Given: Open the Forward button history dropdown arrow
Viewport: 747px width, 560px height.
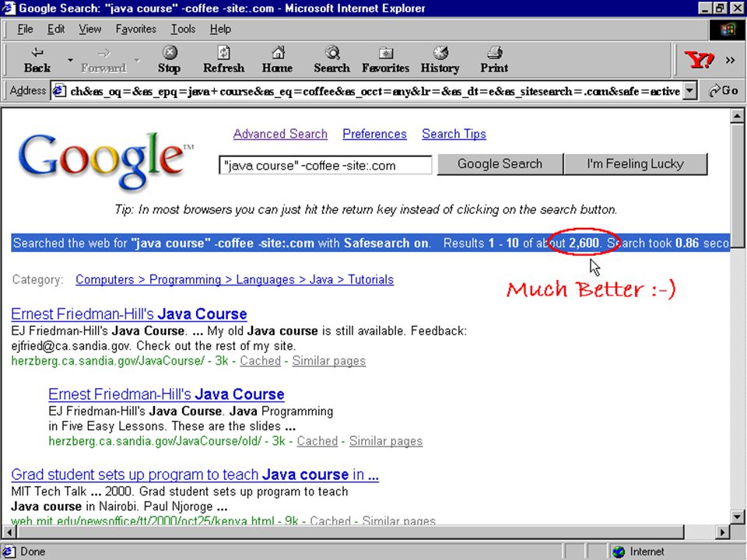Looking at the screenshot, I should (137, 60).
